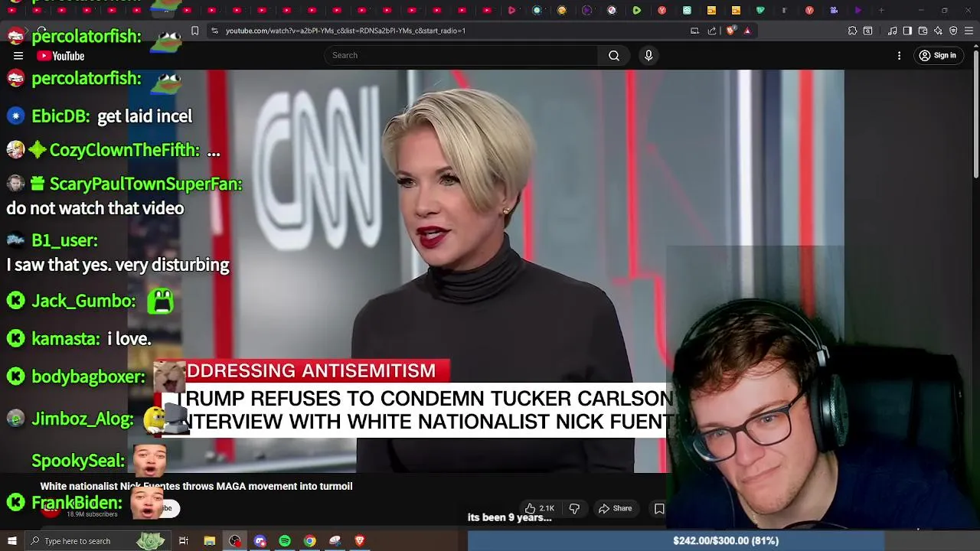Open Google Chrome from the taskbar
The image size is (980, 551).
coord(309,541)
